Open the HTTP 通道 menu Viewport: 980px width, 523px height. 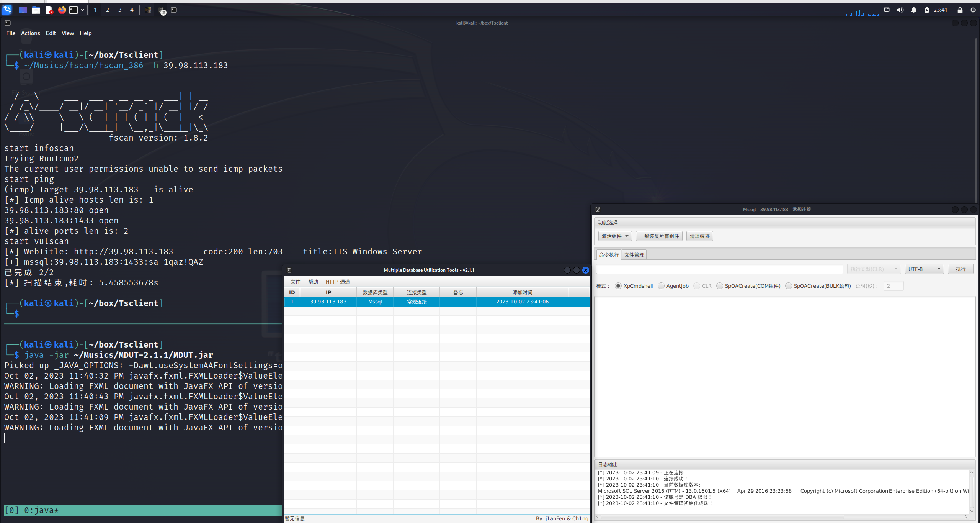click(337, 282)
